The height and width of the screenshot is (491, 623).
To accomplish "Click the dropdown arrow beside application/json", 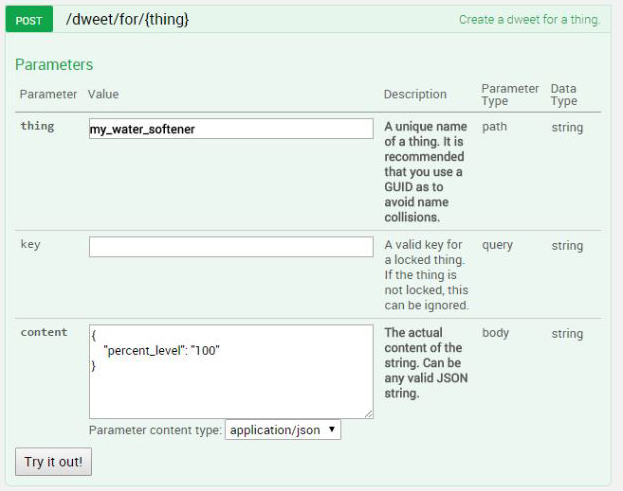I will pos(332,430).
